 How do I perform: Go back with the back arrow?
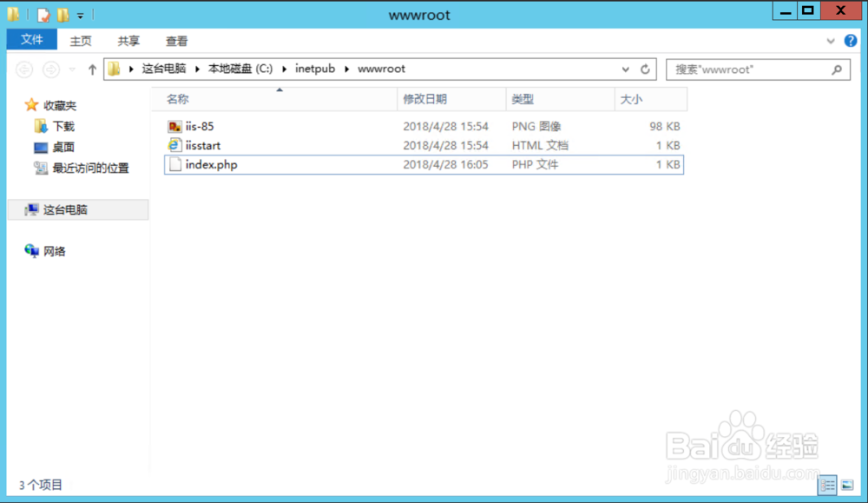pos(24,69)
